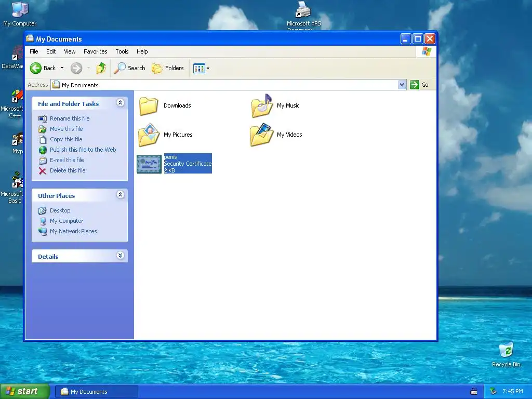Open the Edit menu

click(51, 51)
